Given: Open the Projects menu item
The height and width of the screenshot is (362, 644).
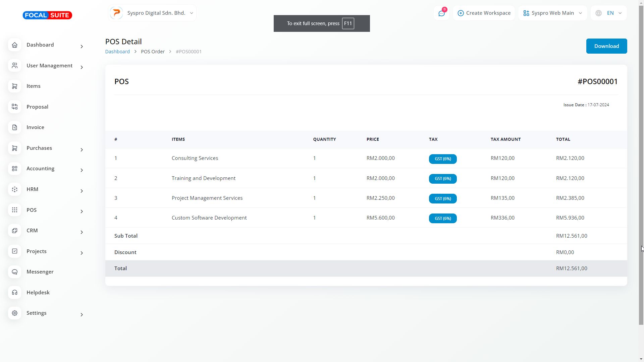Looking at the screenshot, I should (x=37, y=251).
